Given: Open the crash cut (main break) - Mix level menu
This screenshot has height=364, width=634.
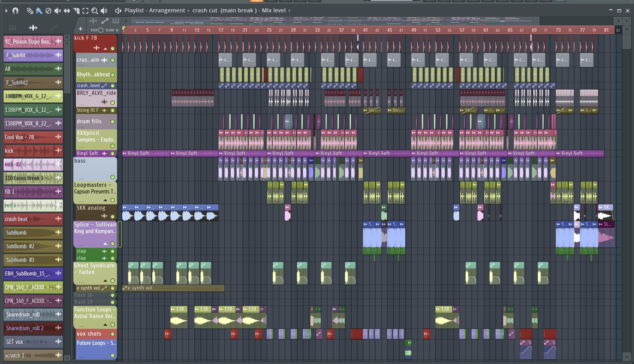Looking at the screenshot, I should point(239,11).
